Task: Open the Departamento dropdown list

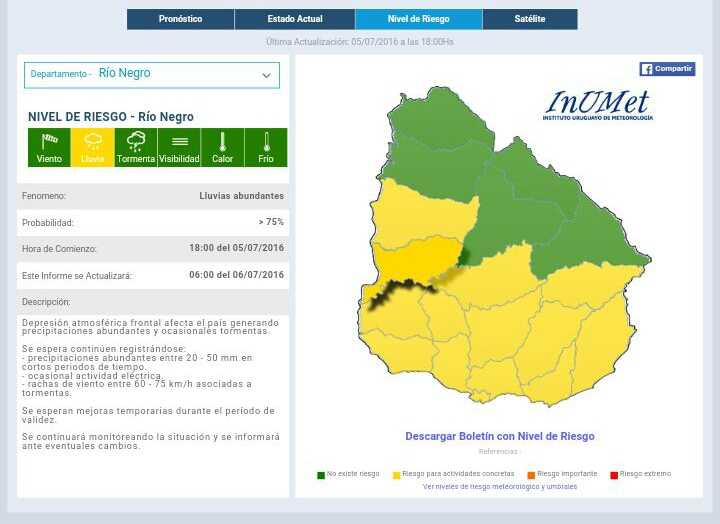Action: click(x=152, y=75)
